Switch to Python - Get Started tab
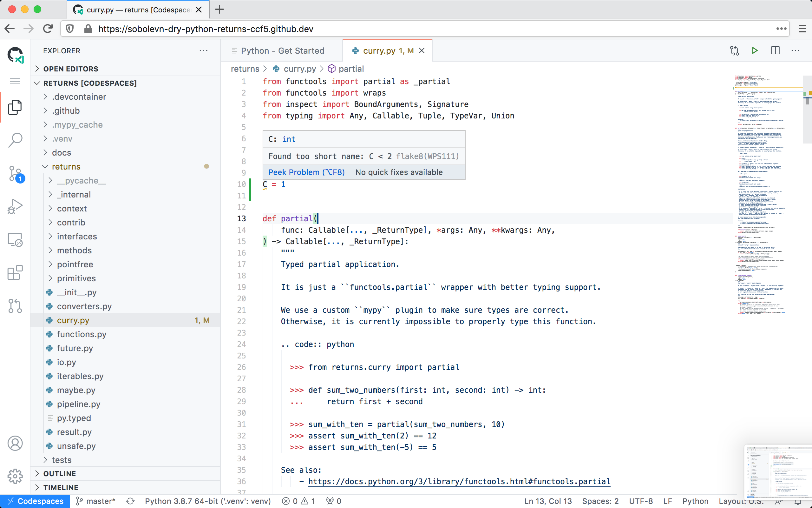Screen dimensions: 812x508 pyautogui.click(x=282, y=50)
